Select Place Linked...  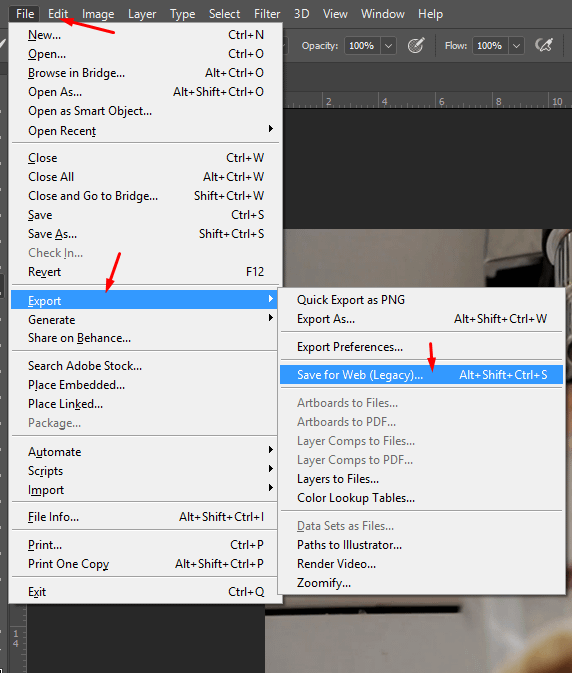(146, 404)
